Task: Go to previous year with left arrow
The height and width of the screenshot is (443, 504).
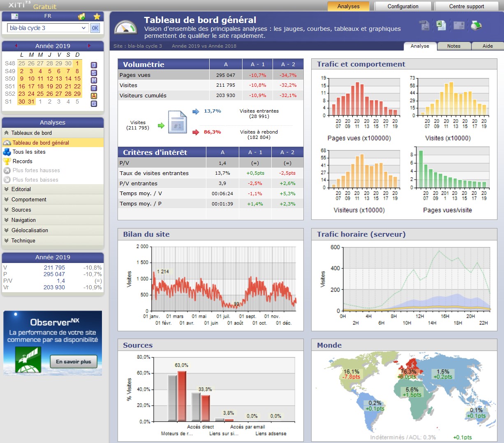Action: point(16,46)
